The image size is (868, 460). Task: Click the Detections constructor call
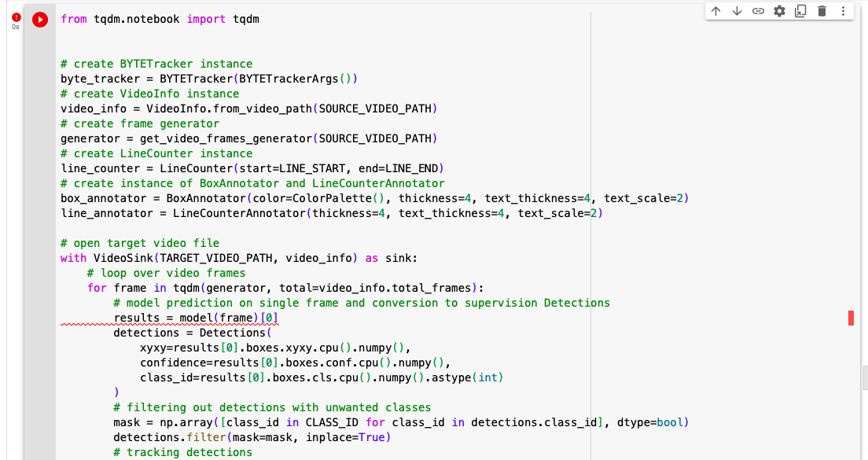coord(193,333)
